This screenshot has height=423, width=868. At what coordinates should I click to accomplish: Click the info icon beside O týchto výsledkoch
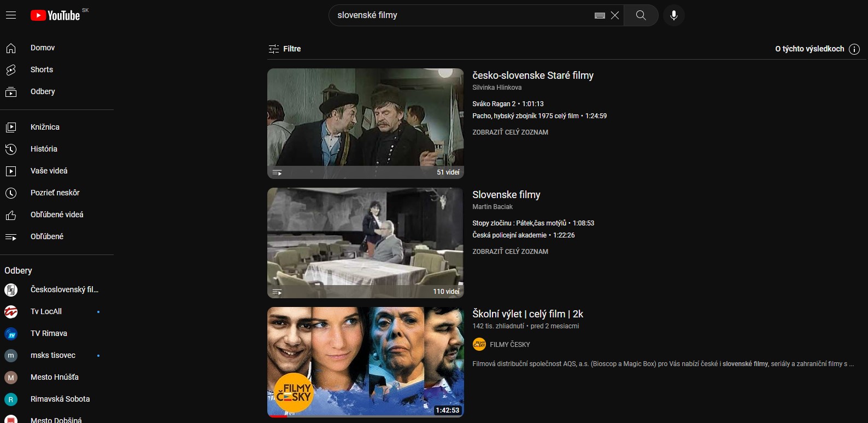tap(854, 49)
